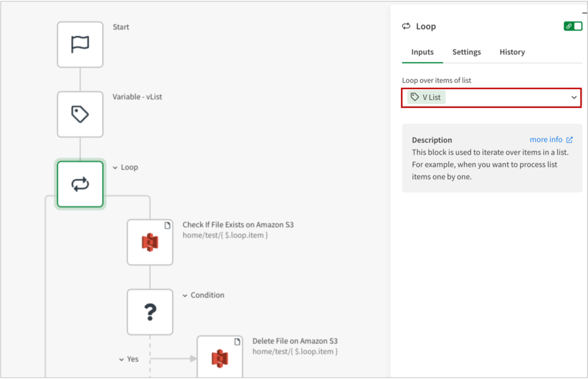Image resolution: width=588 pixels, height=379 pixels.
Task: Collapse the Yes branch chevron
Action: point(122,359)
